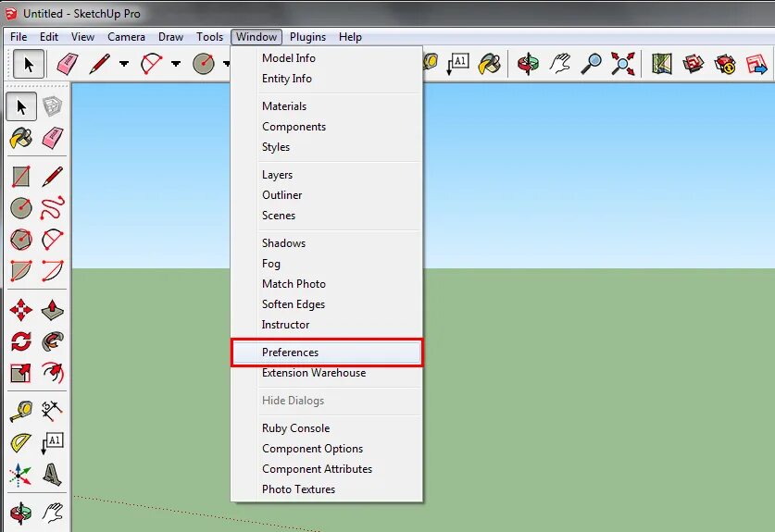Select the Scale tool

[20, 373]
